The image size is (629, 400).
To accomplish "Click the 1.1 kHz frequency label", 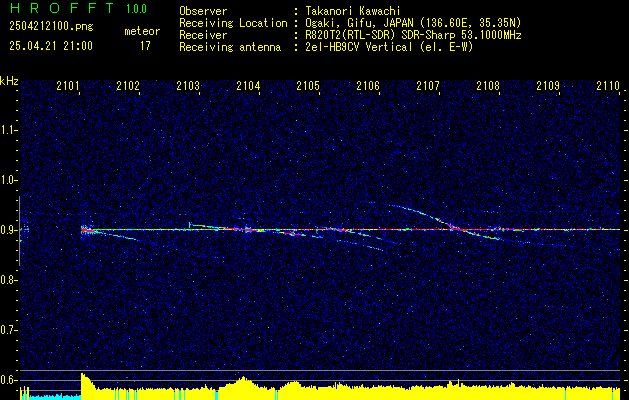I will pyautogui.click(x=8, y=130).
